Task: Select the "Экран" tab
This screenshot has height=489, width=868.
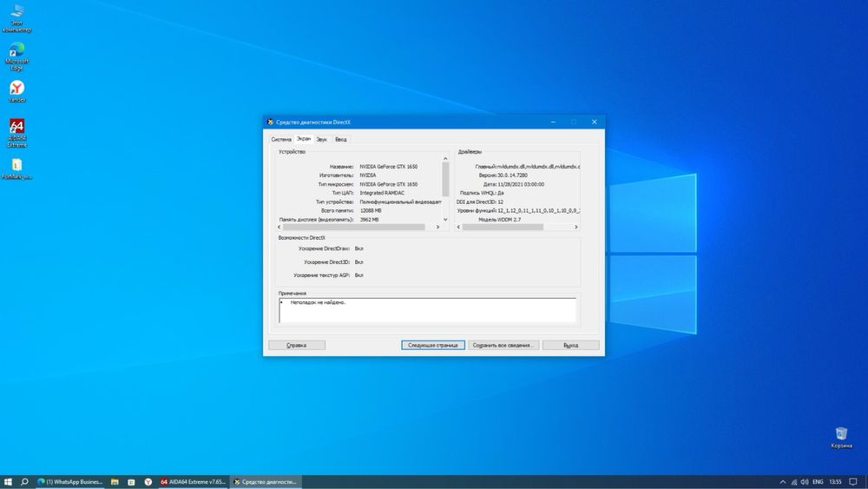Action: pos(303,139)
